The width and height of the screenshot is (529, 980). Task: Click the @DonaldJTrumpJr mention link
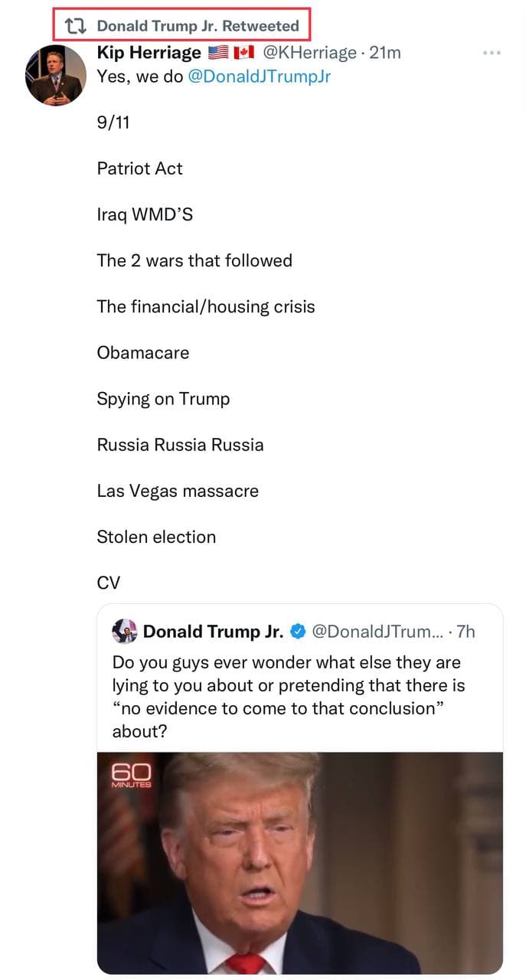tap(259, 77)
